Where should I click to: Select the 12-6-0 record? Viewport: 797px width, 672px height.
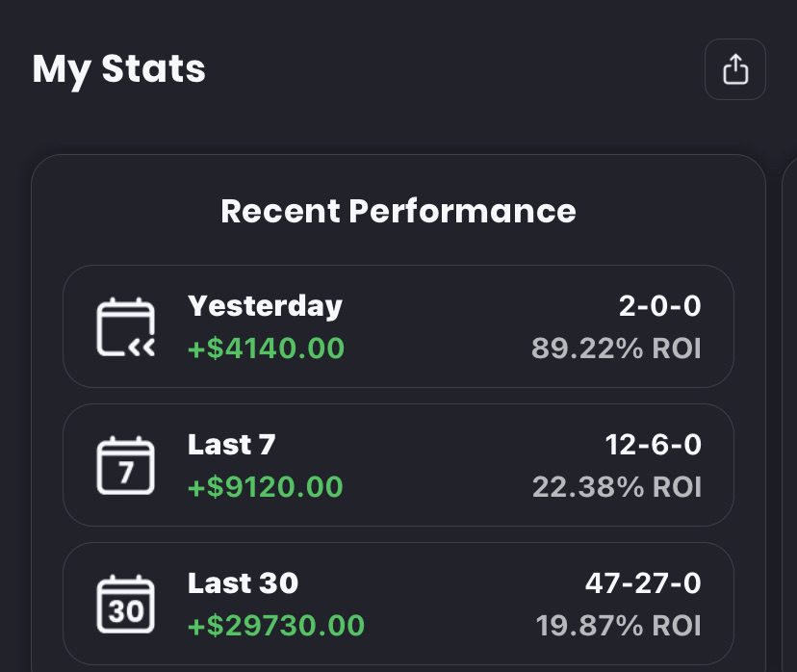click(x=654, y=445)
